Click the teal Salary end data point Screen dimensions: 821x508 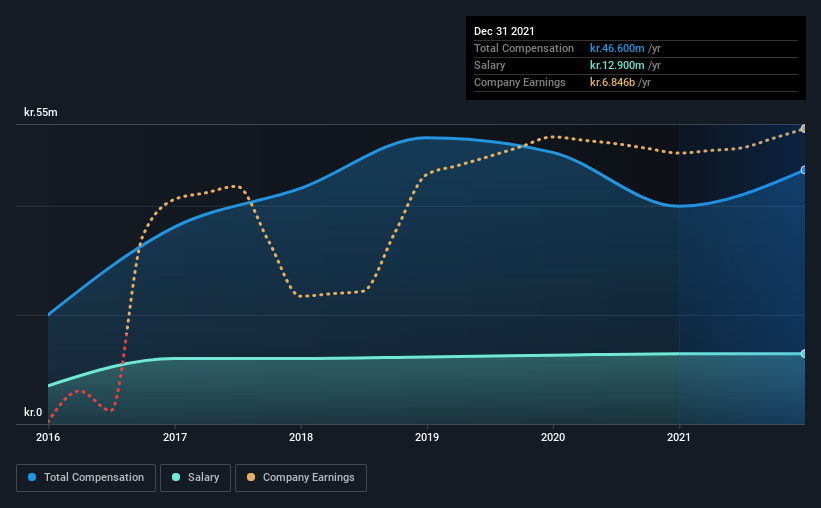point(803,354)
